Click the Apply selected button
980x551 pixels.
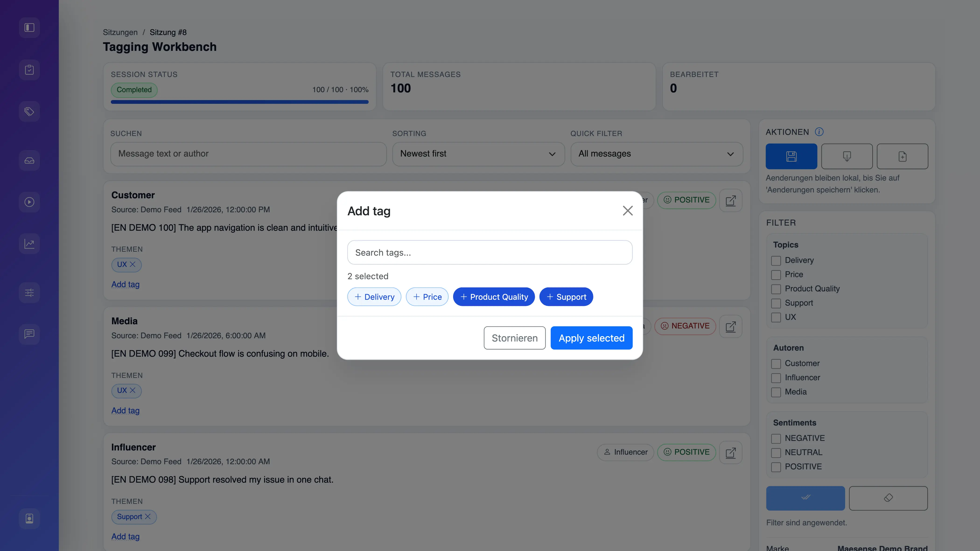[x=591, y=338]
